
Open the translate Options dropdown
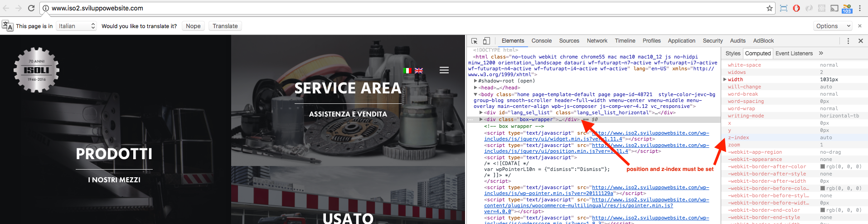(x=834, y=26)
